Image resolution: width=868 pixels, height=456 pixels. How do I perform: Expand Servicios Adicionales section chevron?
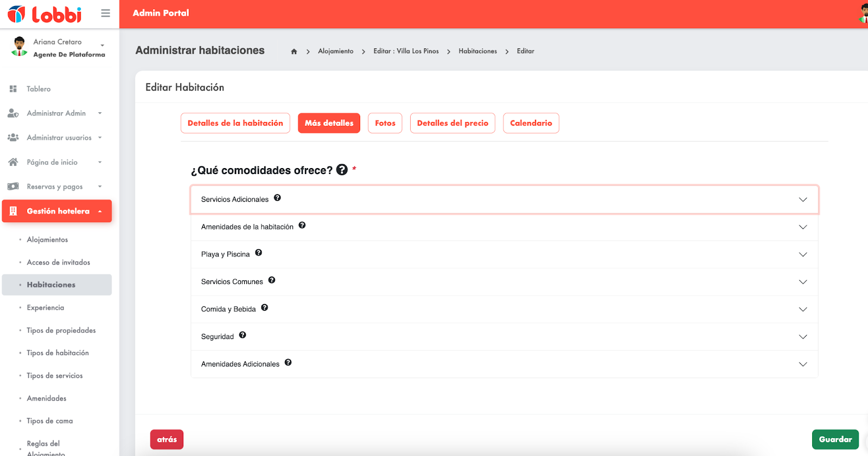pyautogui.click(x=803, y=200)
